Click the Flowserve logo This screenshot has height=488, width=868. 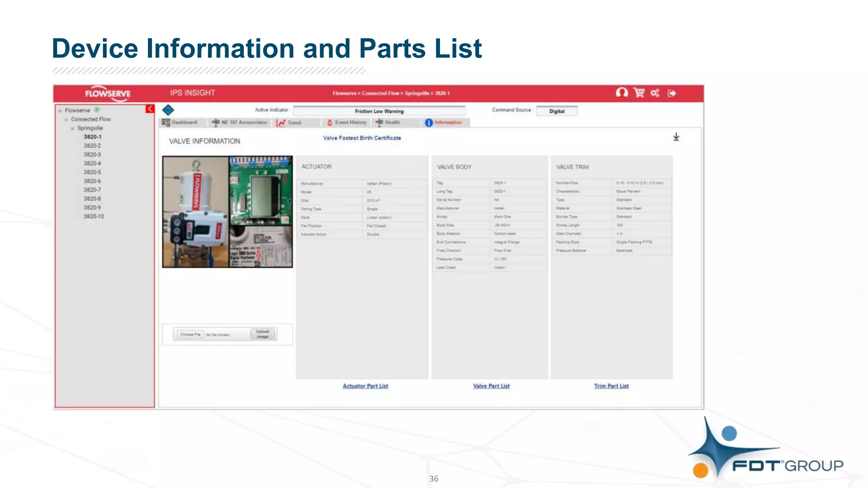108,94
